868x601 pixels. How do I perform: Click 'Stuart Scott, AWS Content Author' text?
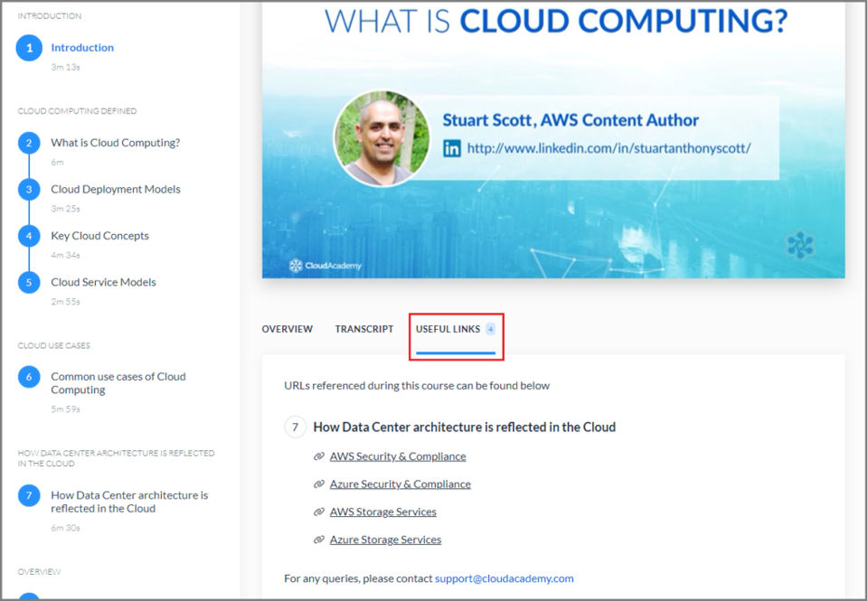pyautogui.click(x=571, y=120)
